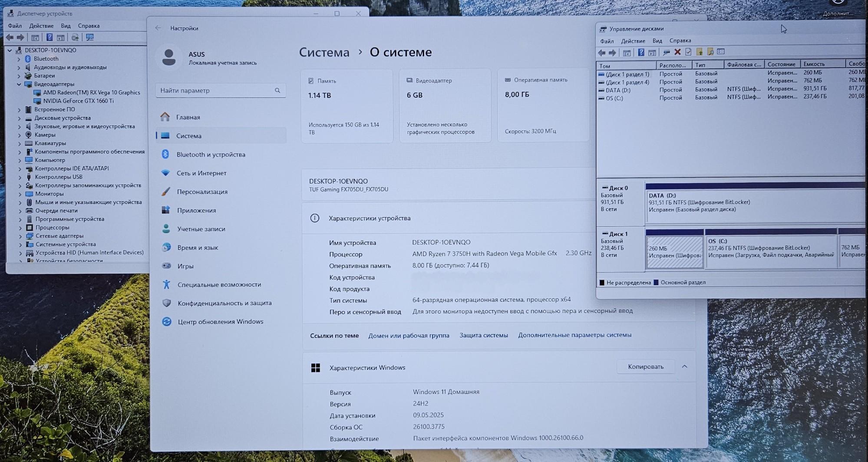Open Учетные записи settings
Image resolution: width=868 pixels, height=462 pixels.
pos(221,229)
